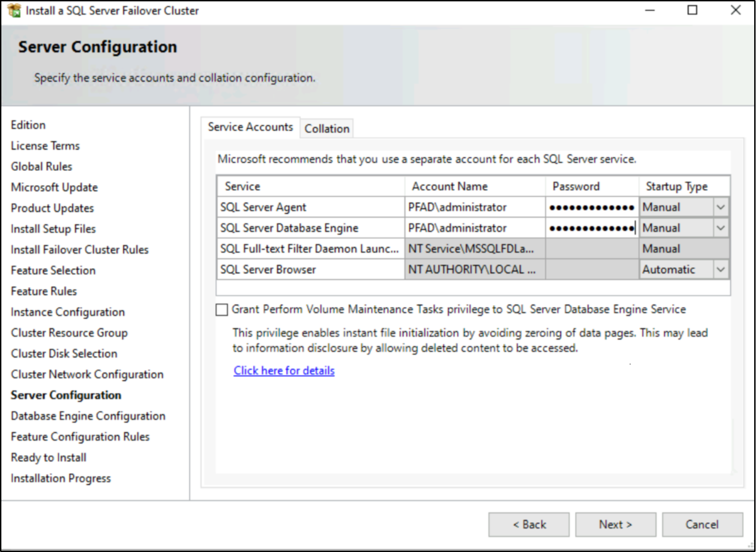Screen dimensions: 756x552
Task: Click NT Service\MSSQLFDLa... account name cell
Action: (475, 249)
